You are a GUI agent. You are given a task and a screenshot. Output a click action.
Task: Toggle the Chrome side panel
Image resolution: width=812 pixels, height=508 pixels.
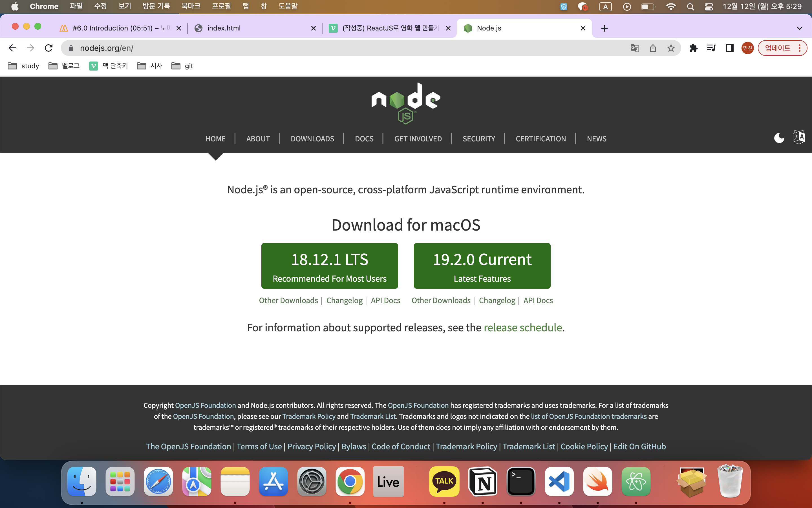pos(729,48)
